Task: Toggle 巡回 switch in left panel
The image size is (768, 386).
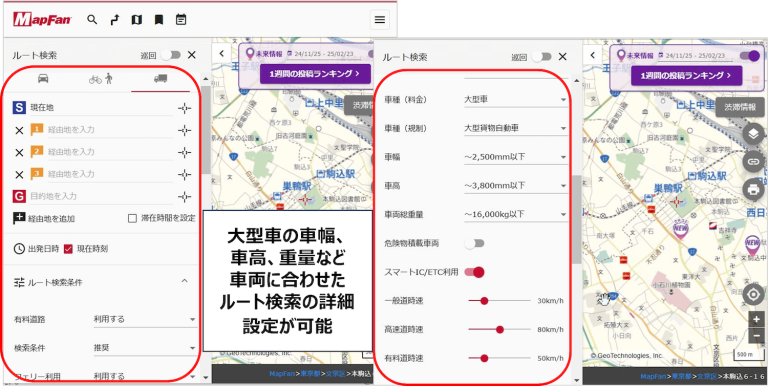Action: tap(171, 55)
